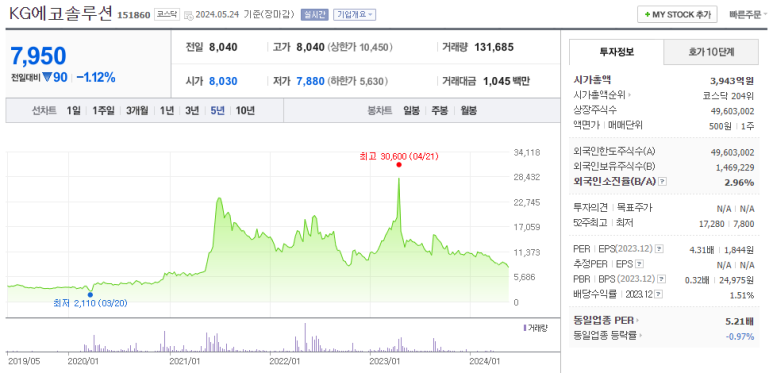Select the 10년 line chart period

[245, 110]
